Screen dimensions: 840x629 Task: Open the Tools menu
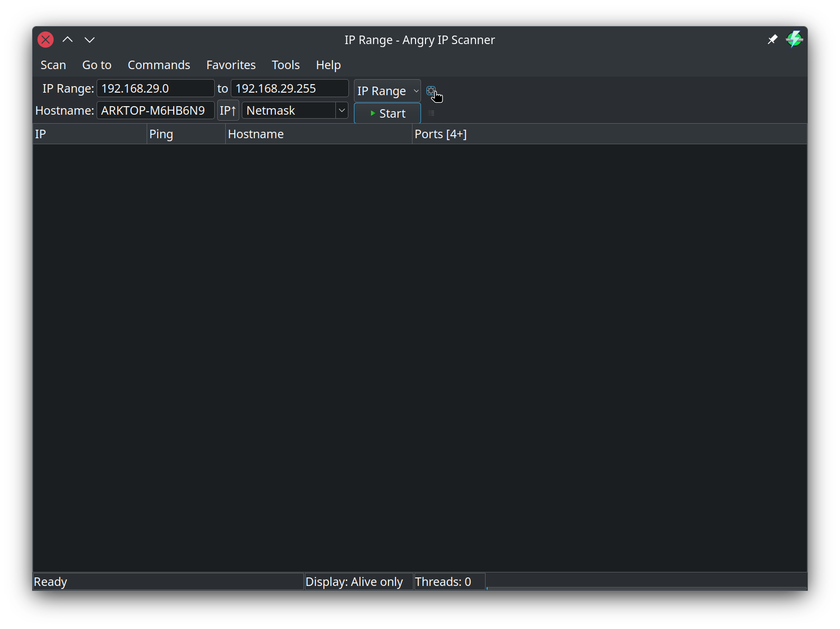(x=285, y=65)
